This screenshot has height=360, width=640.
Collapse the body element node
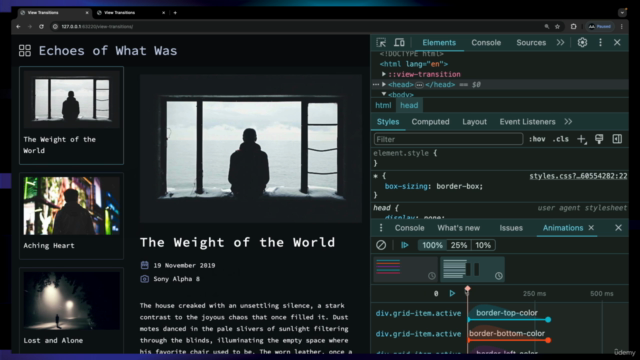click(x=384, y=94)
